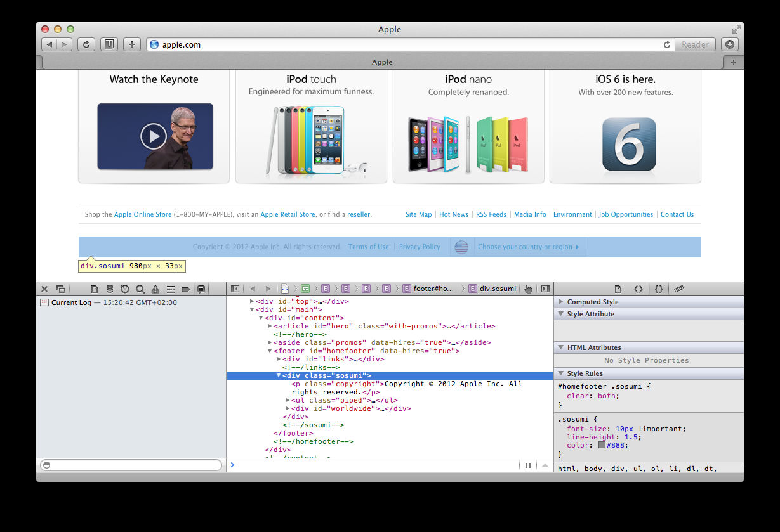Open the Storage database icon panel
The image size is (780, 532).
110,289
